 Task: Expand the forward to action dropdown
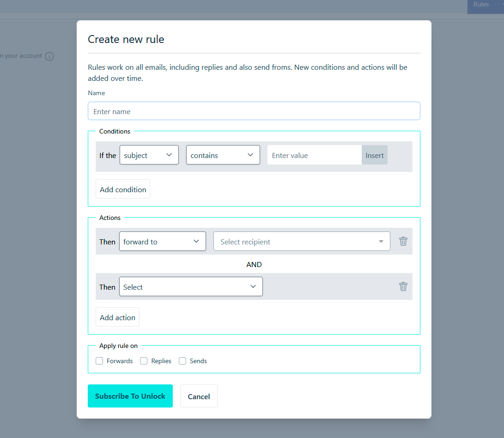[x=163, y=241]
